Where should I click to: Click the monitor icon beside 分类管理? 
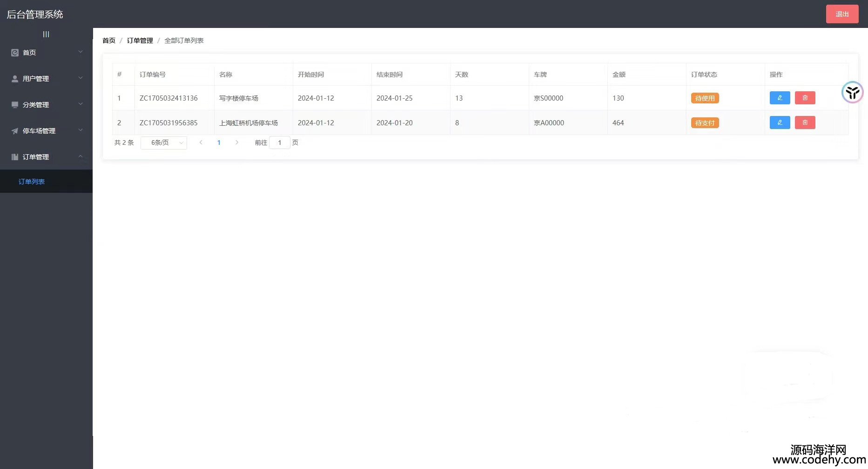click(x=15, y=105)
